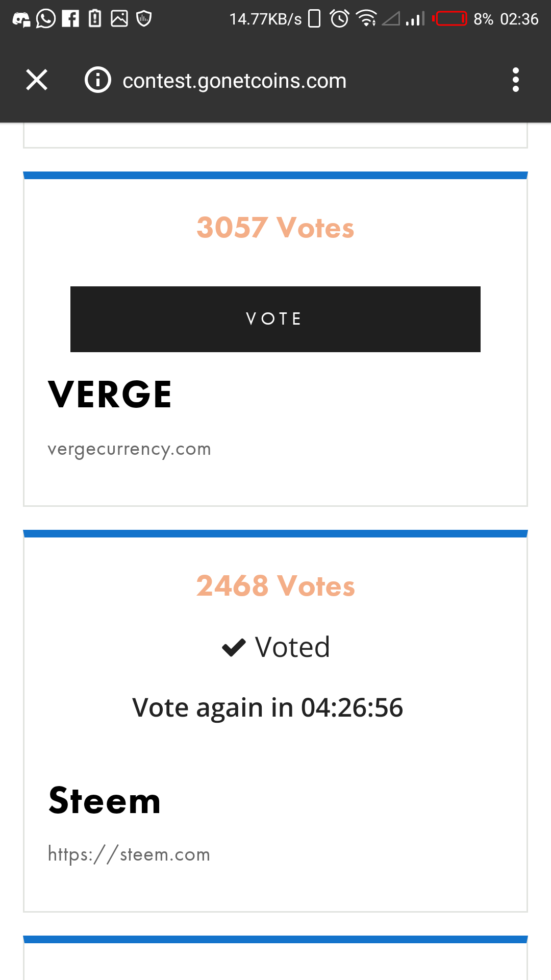Image resolution: width=551 pixels, height=980 pixels.
Task: Tap the shield security notification icon
Action: tap(144, 19)
